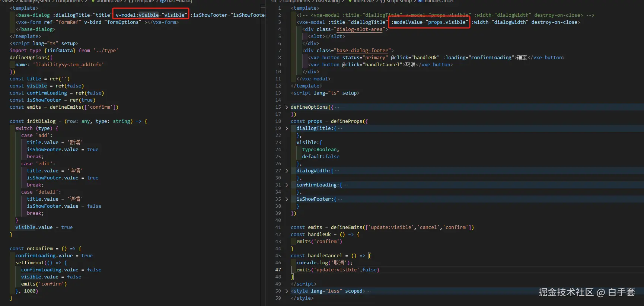644x306 pixels.
Task: Place cursor on const title = ref('')
Action: point(39,79)
